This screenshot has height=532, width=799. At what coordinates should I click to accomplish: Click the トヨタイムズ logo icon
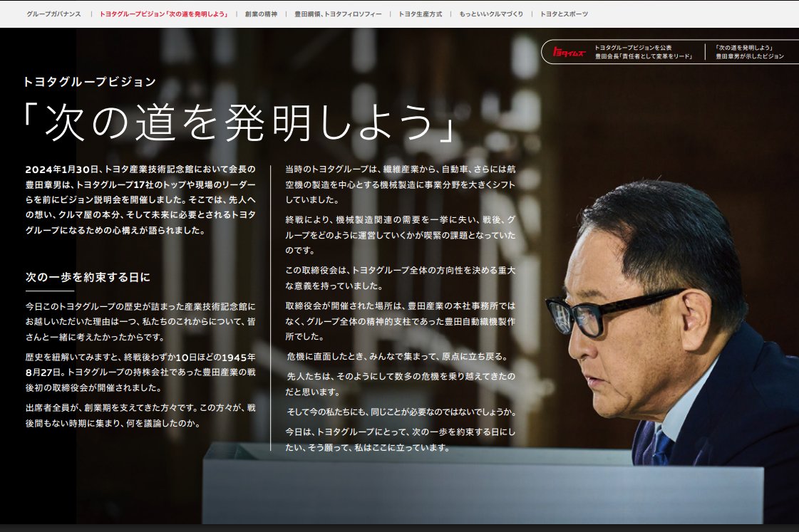tap(568, 52)
